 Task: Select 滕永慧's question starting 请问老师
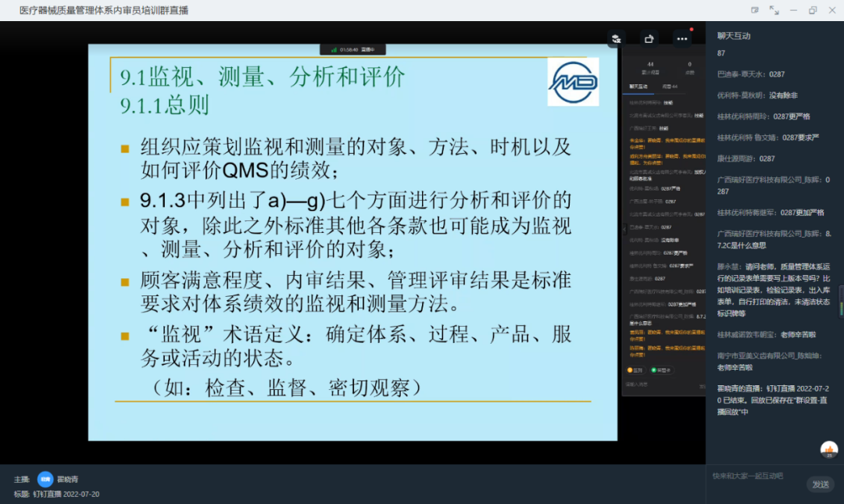click(774, 290)
